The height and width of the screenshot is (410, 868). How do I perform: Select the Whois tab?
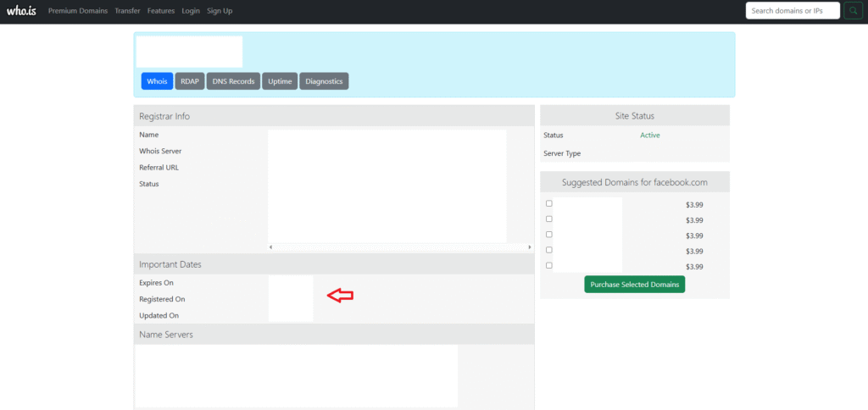click(157, 81)
